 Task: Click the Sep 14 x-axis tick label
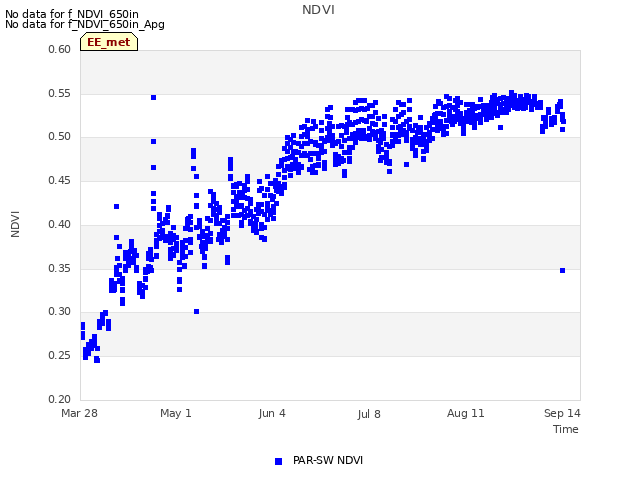562,413
